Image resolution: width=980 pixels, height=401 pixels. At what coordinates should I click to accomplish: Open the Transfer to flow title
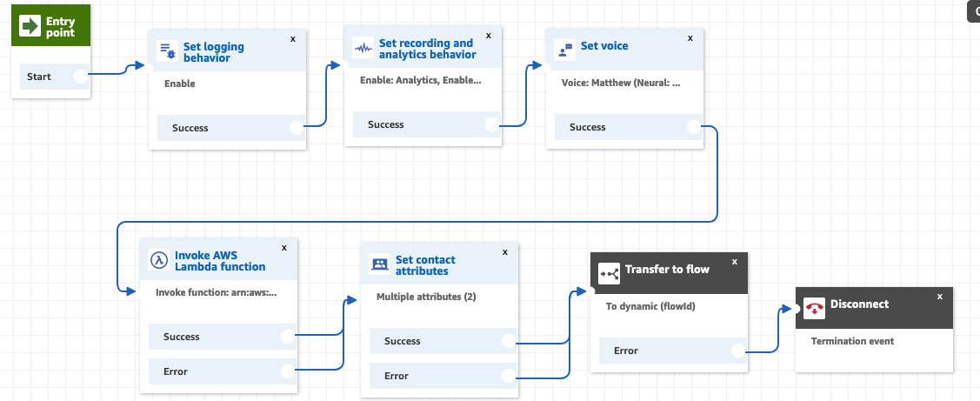[x=667, y=269]
